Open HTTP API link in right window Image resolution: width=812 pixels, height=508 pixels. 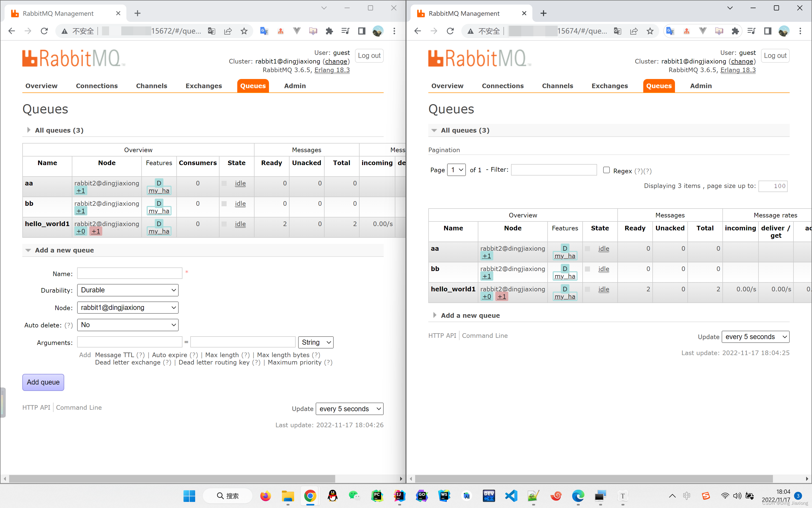point(442,336)
